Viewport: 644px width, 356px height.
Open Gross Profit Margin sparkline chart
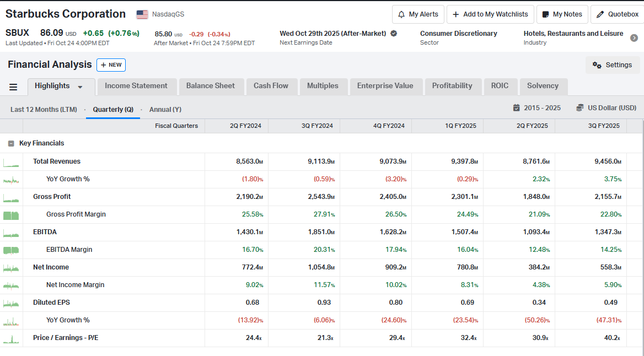tap(11, 215)
